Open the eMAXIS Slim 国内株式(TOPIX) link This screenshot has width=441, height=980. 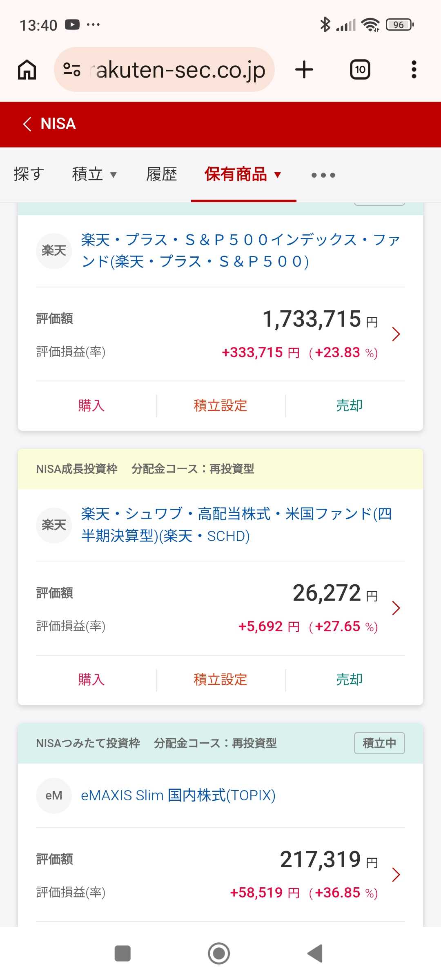[178, 795]
